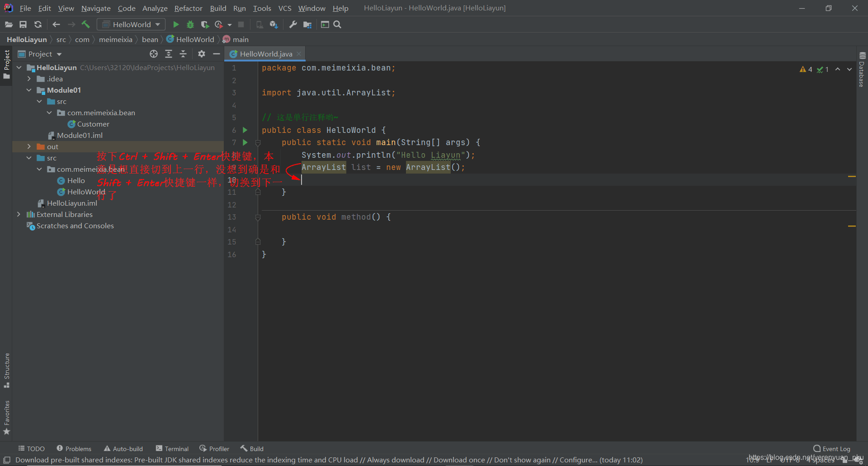
Task: Open the Auto-build tool window
Action: (123, 448)
